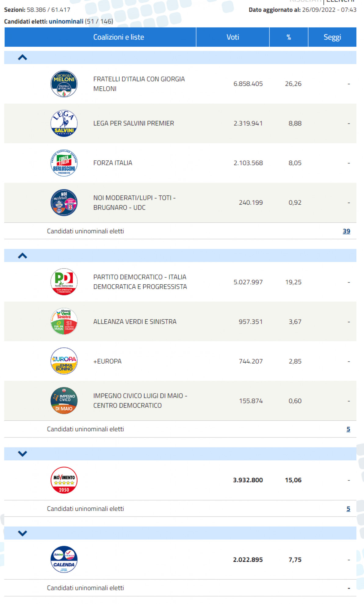Click the Azione Calenda logo

64,559
